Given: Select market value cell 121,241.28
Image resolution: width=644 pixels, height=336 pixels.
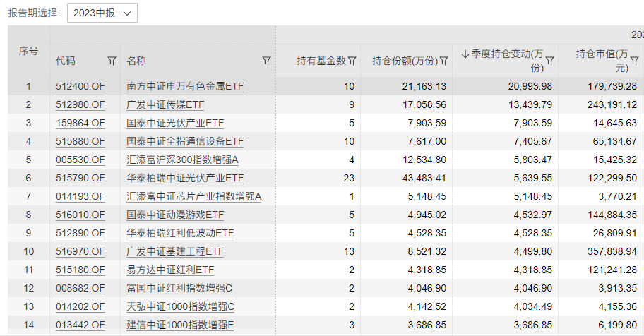Looking at the screenshot, I should coord(612,270).
